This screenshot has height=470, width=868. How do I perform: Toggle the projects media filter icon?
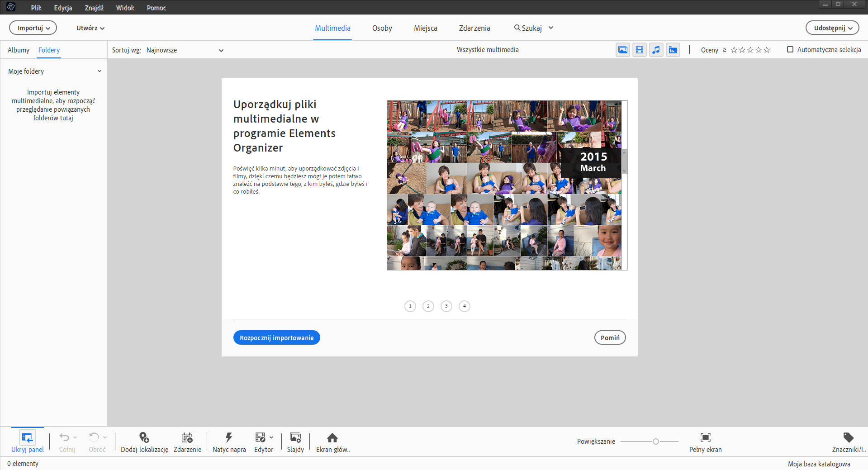[673, 50]
